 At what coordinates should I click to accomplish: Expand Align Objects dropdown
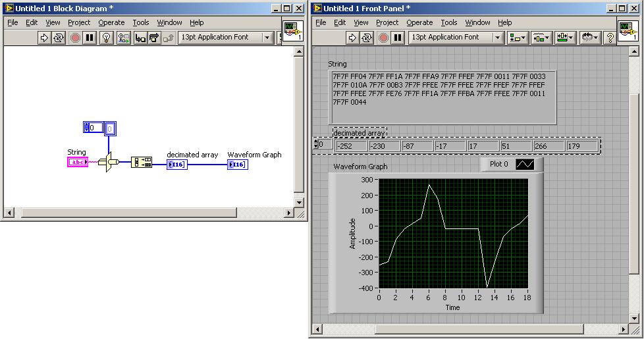pyautogui.click(x=518, y=38)
